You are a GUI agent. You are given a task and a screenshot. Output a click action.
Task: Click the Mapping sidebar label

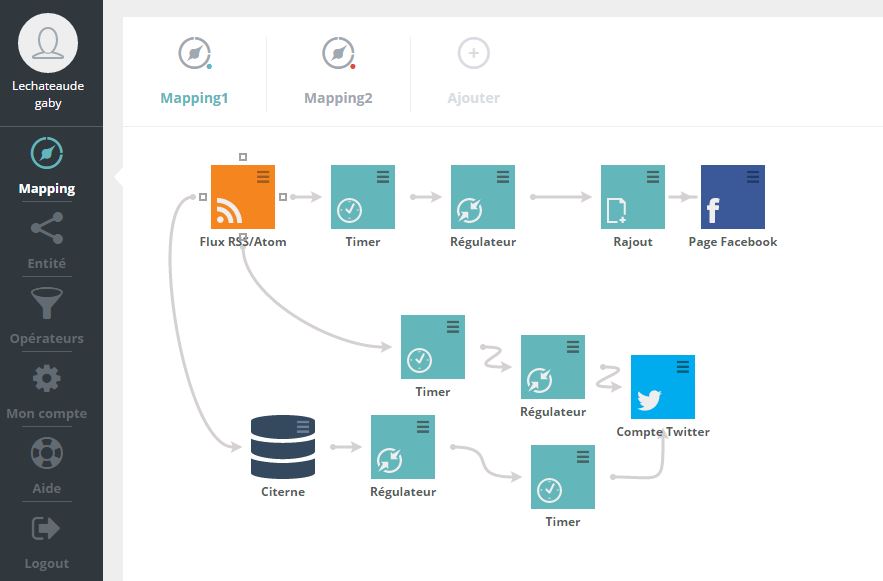(47, 189)
